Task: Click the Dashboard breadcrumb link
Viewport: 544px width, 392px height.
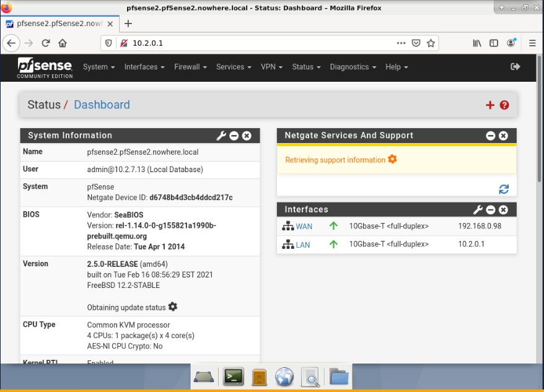Action: pyautogui.click(x=102, y=105)
